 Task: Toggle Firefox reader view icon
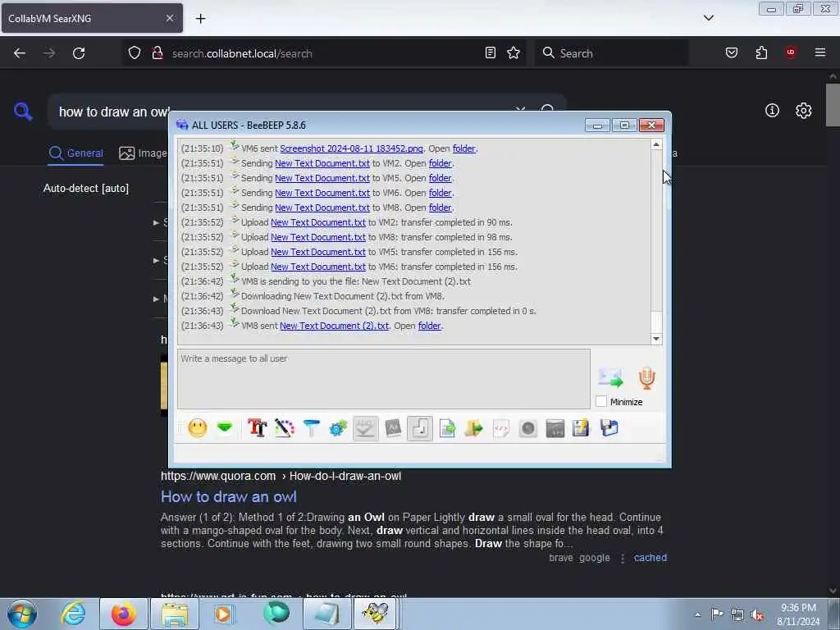click(491, 52)
